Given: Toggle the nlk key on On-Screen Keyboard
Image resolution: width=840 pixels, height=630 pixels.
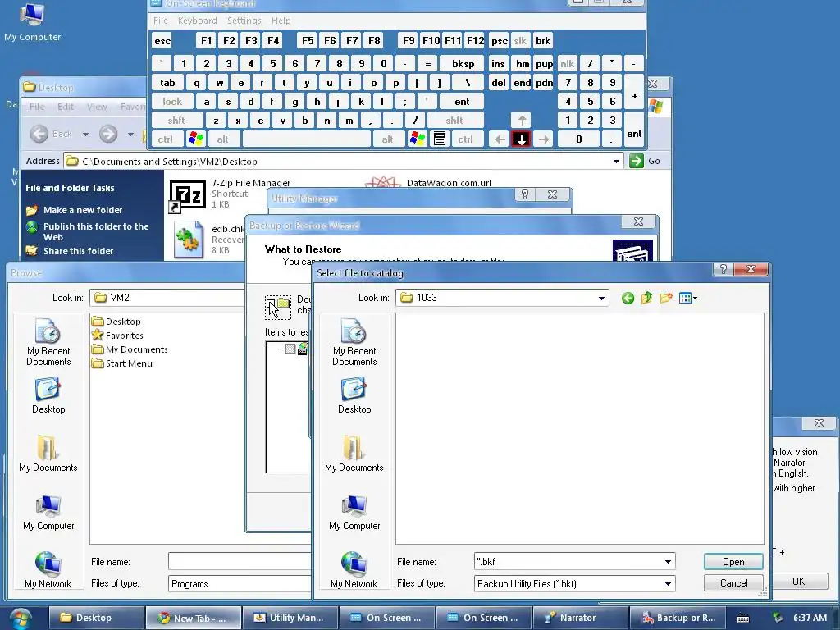Looking at the screenshot, I should tap(567, 64).
